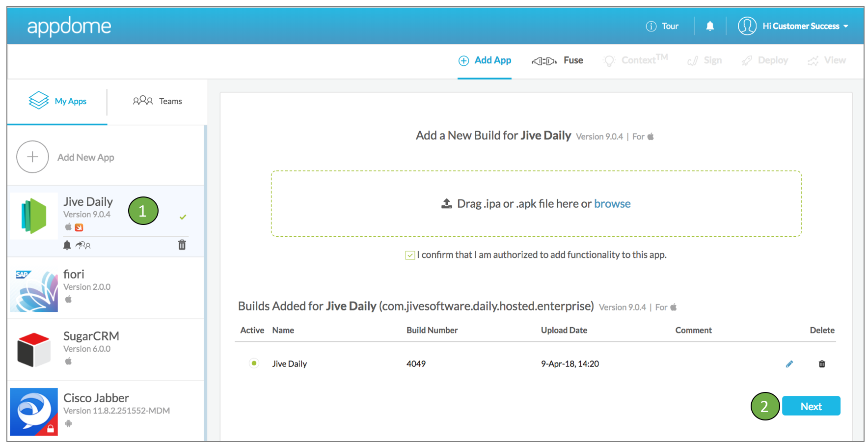
Task: Click the Android icon under Cisco Jabber
Action: pos(68,423)
